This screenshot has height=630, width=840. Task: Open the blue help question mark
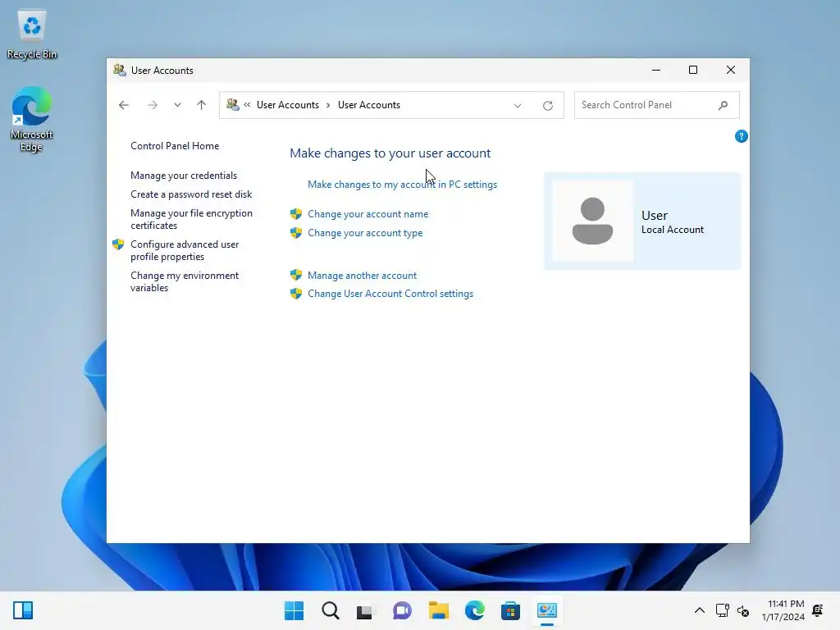[741, 137]
